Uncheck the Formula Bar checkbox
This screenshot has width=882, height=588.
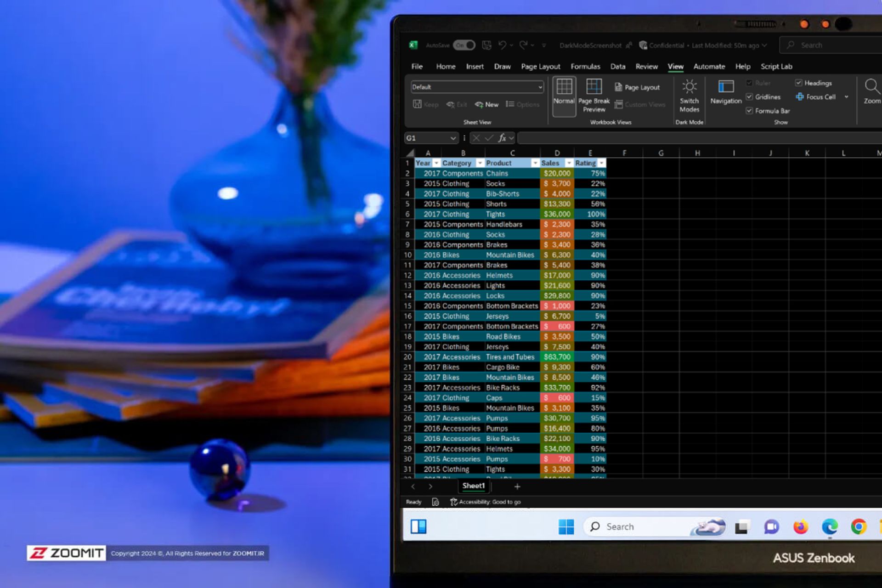[x=749, y=111]
